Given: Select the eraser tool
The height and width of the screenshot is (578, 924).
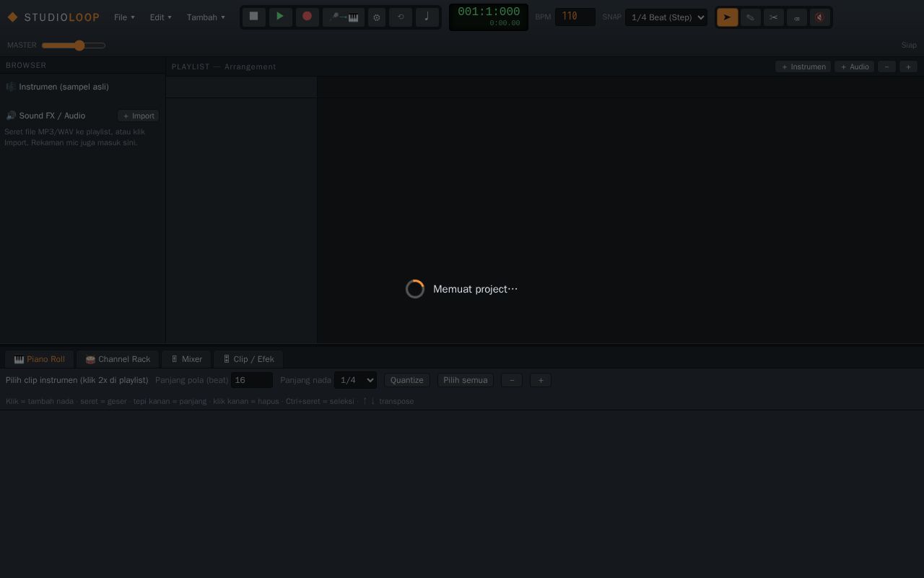Looking at the screenshot, I should click(x=796, y=17).
